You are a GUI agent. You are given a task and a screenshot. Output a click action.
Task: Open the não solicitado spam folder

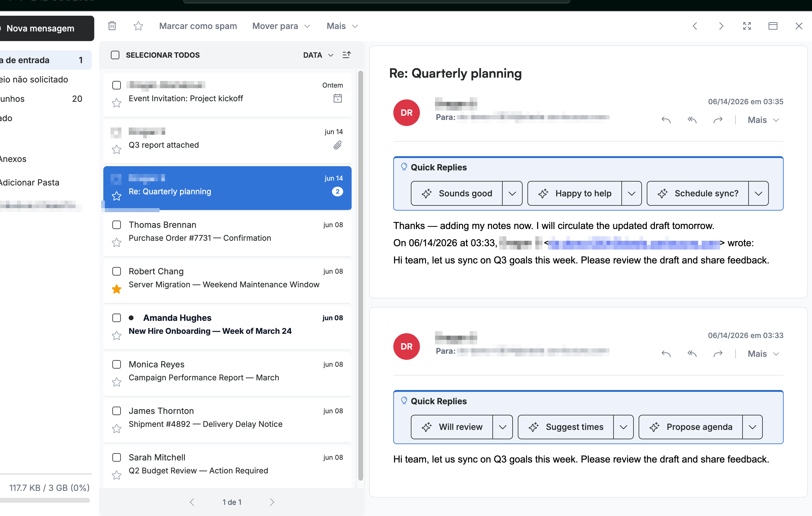45,79
